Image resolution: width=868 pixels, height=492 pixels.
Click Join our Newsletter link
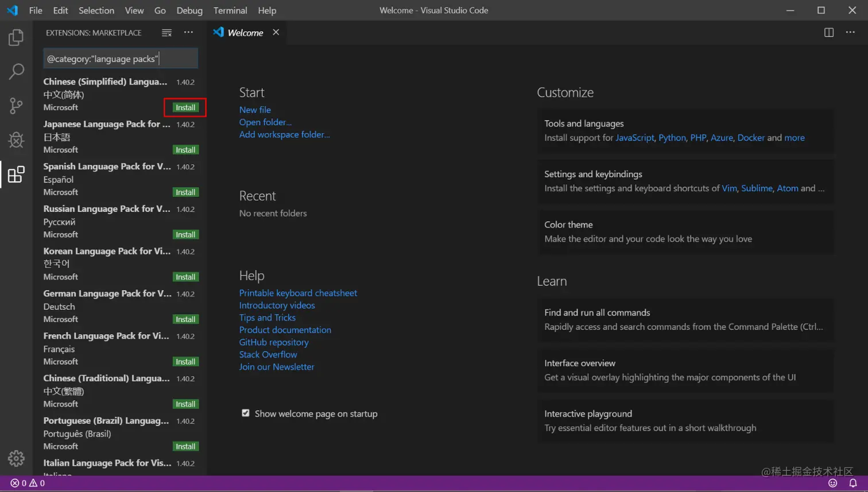point(277,367)
